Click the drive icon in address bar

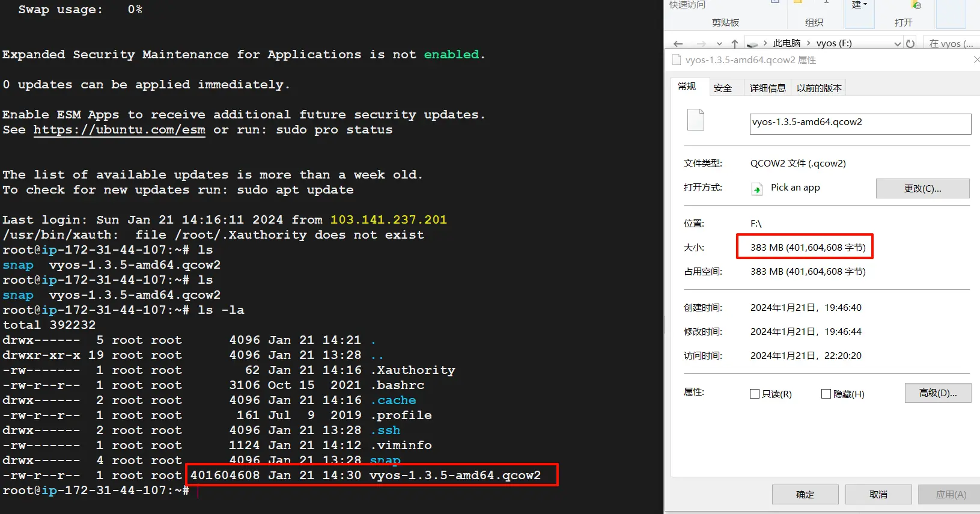[752, 44]
